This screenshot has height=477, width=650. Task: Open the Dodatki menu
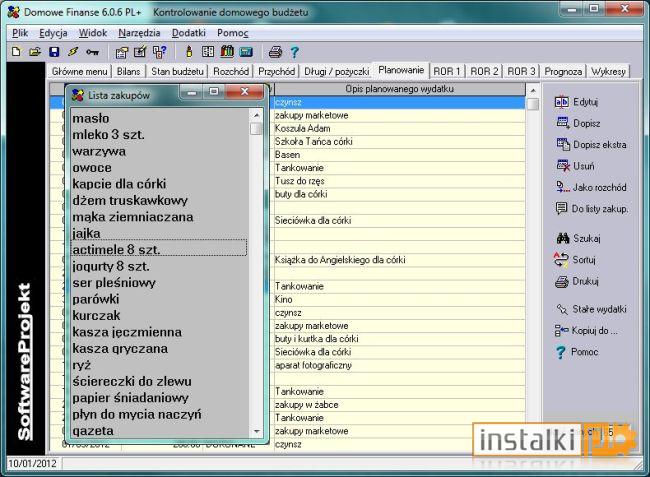click(x=189, y=33)
